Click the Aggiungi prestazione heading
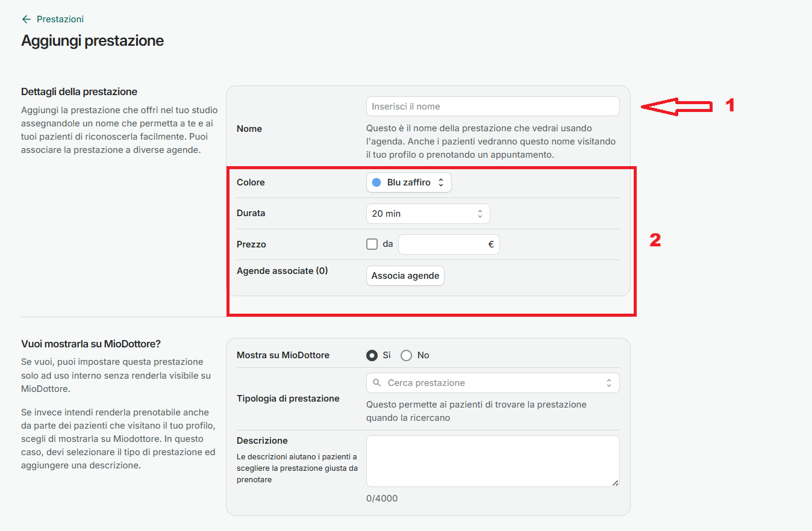 pos(93,41)
